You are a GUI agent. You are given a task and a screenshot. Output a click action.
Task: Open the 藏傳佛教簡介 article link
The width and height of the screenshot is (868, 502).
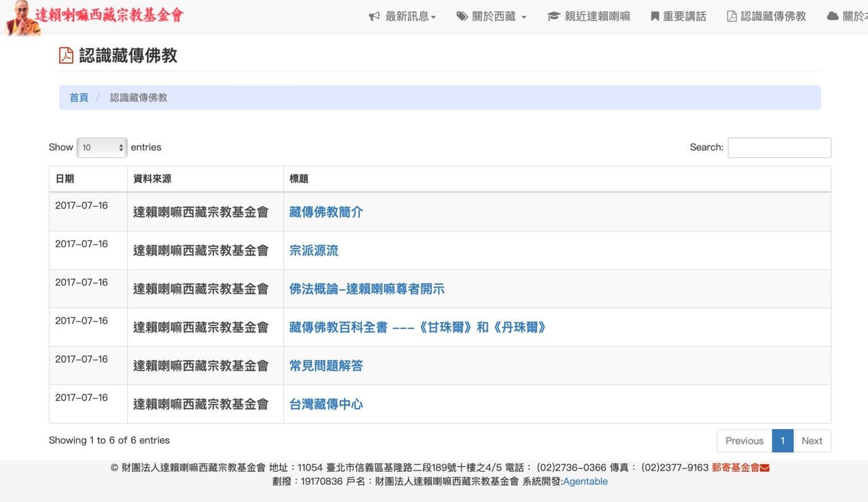(325, 212)
